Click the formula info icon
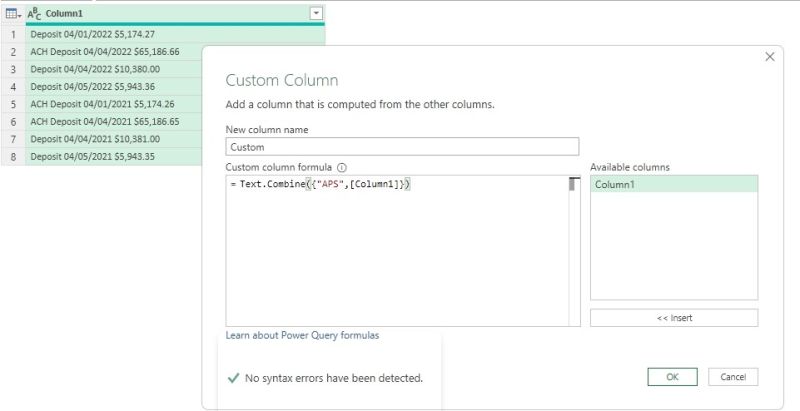The height and width of the screenshot is (411, 800). (x=342, y=167)
